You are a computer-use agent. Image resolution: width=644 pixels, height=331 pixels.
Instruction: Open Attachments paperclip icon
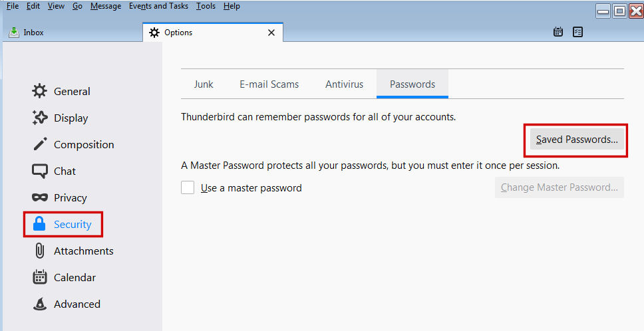(x=40, y=251)
